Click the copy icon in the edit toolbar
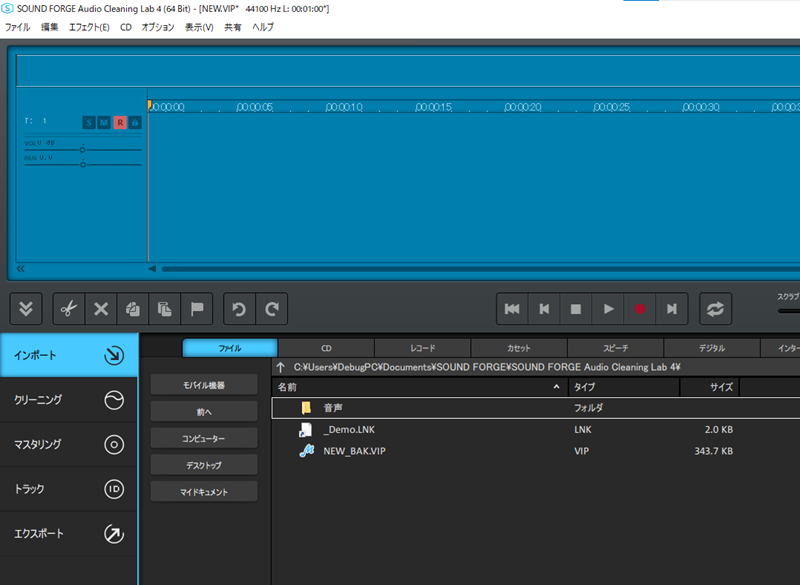800x585 pixels. [x=133, y=309]
